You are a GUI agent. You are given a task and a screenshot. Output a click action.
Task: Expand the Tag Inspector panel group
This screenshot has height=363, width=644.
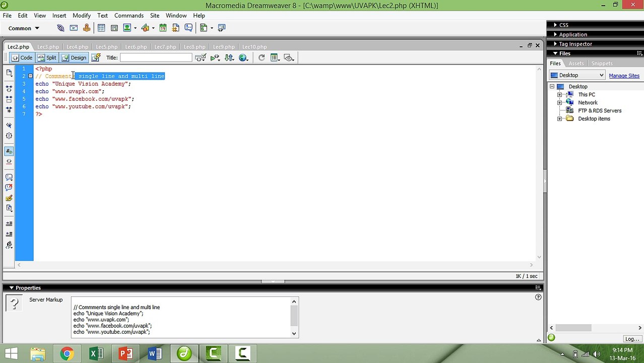555,44
